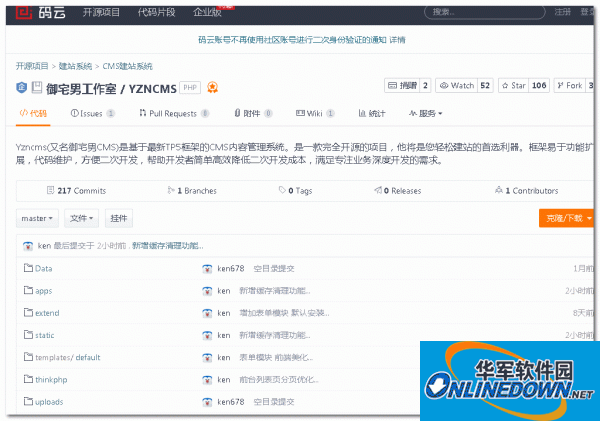Viewport: 600px width, 421px height.
Task: Switch to the Issues tab
Action: click(92, 113)
